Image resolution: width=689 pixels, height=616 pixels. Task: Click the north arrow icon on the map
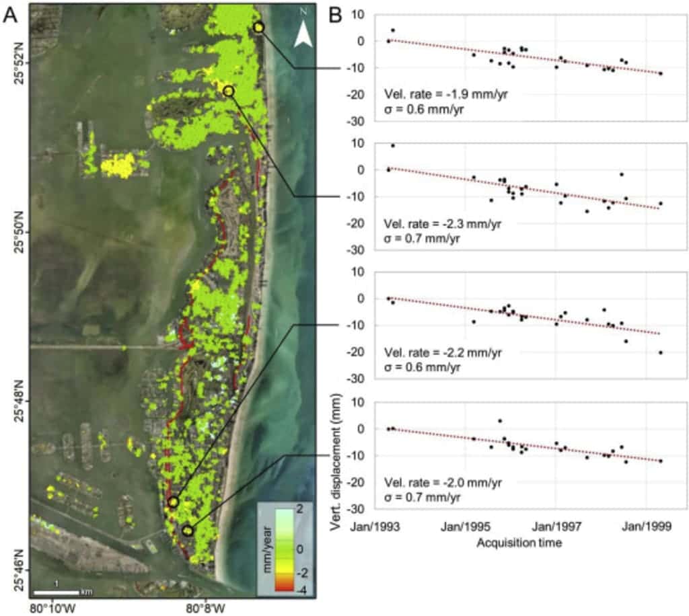click(303, 34)
